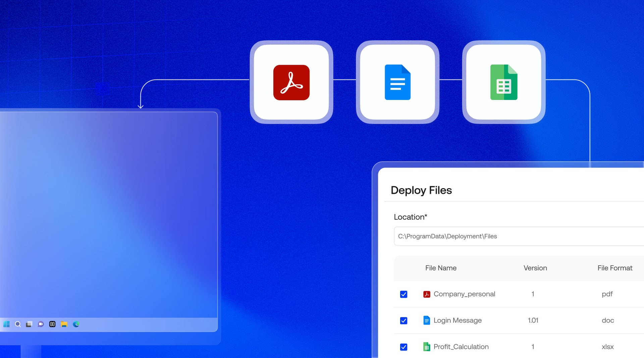Click the Version column header
This screenshot has width=644, height=358.
(535, 268)
